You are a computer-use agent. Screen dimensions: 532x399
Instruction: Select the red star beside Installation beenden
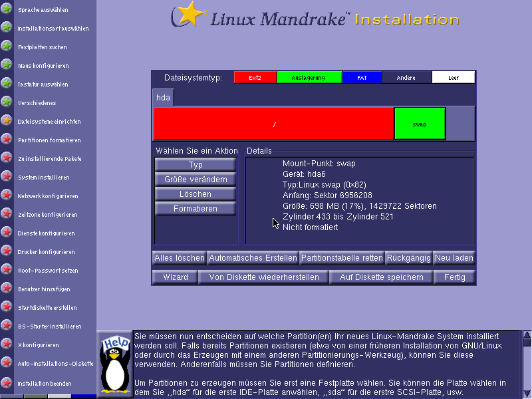click(x=7, y=383)
